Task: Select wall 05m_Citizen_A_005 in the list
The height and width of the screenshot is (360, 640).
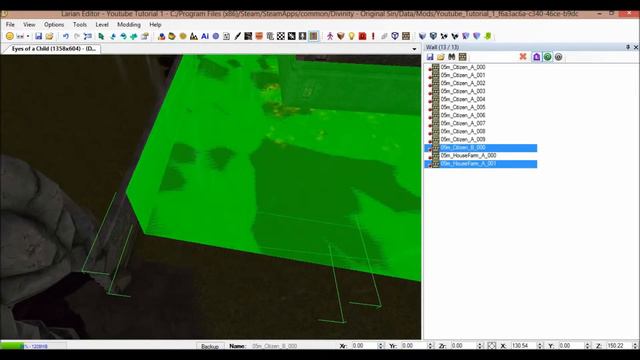Action: point(463,107)
